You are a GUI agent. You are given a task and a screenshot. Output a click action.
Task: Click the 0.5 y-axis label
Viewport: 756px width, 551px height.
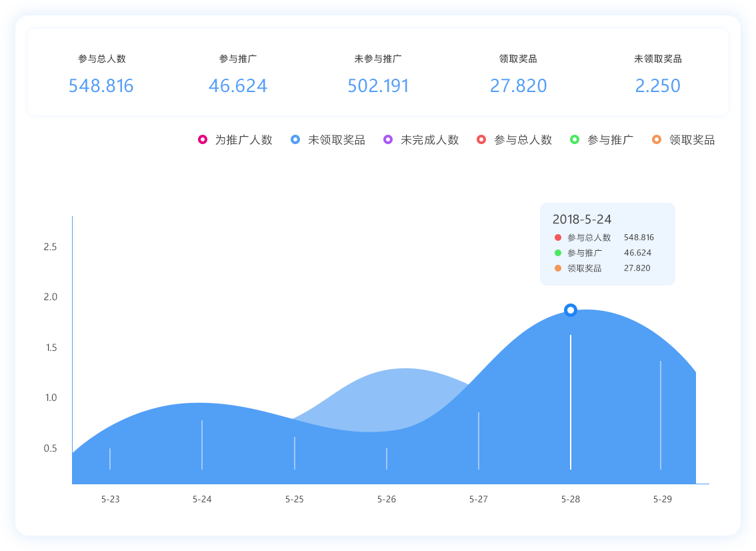pyautogui.click(x=50, y=449)
